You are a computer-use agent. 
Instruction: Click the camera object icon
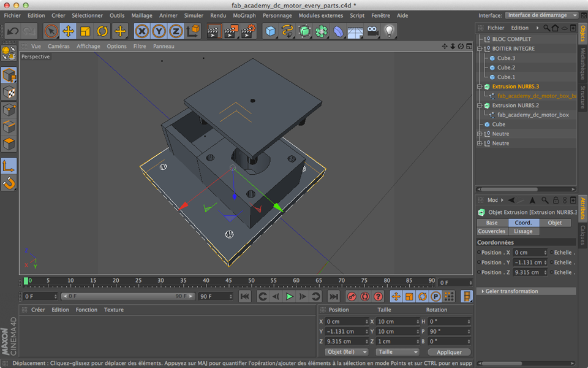pyautogui.click(x=372, y=31)
